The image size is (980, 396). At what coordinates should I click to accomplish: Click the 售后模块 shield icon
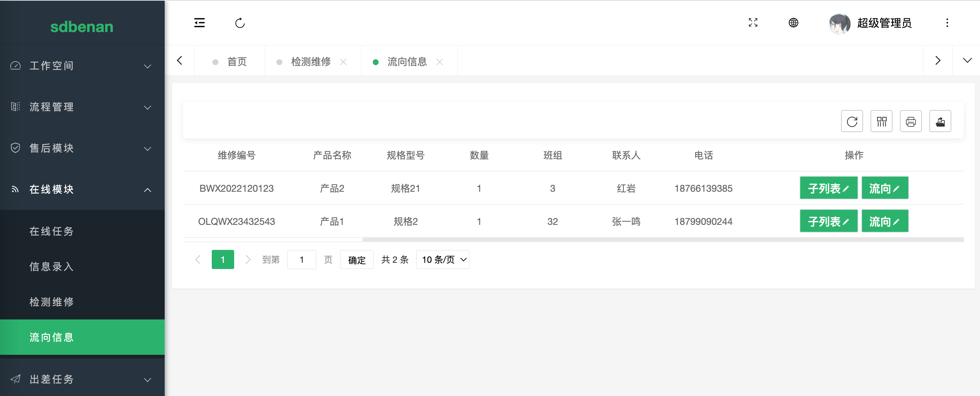pos(15,148)
